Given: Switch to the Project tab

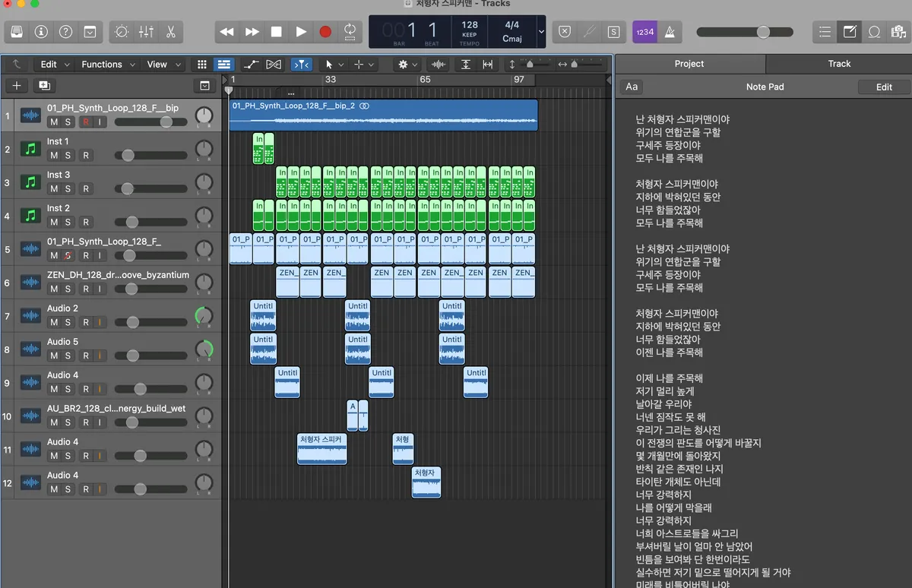Looking at the screenshot, I should click(x=689, y=64).
